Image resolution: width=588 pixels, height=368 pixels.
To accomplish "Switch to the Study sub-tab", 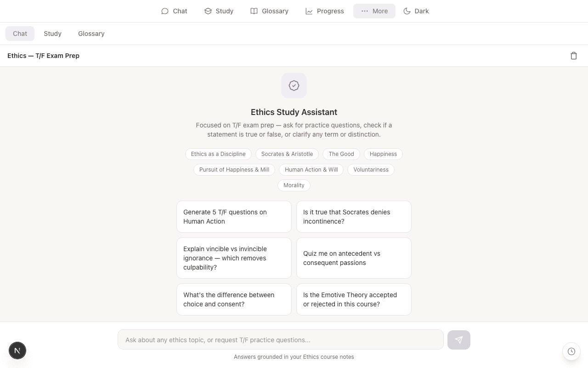I will [53, 34].
